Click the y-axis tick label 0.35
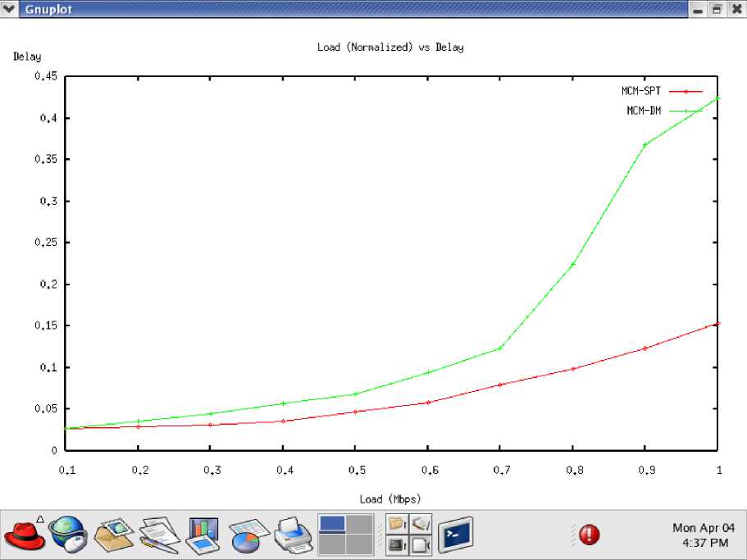 pos(46,159)
